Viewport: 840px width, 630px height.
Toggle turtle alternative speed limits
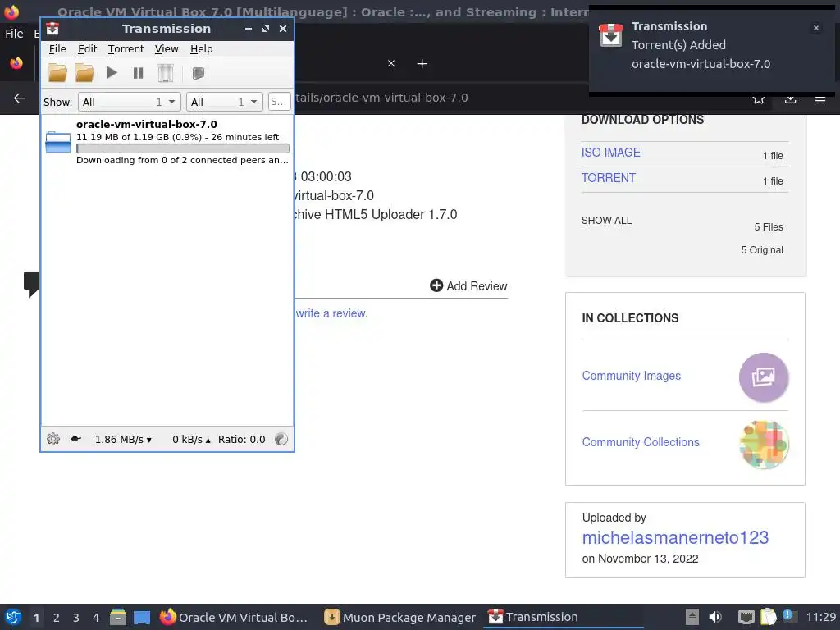[75, 440]
